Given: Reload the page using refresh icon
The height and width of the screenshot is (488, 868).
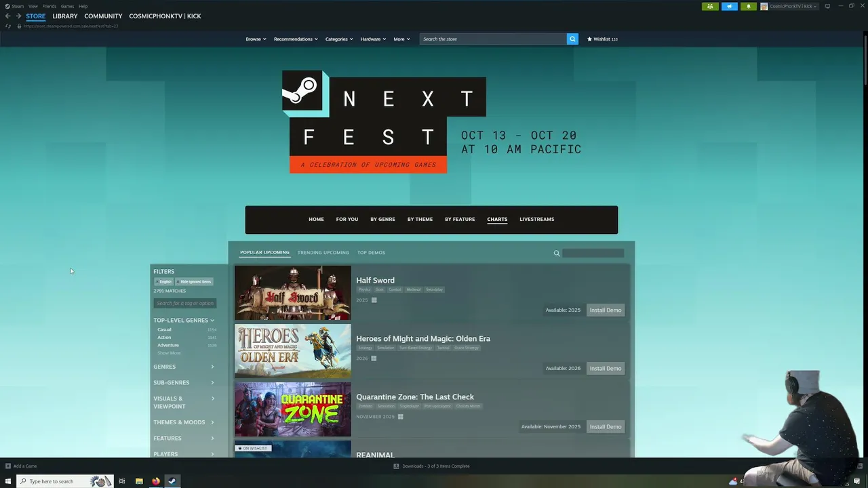Looking at the screenshot, I should [x=7, y=26].
